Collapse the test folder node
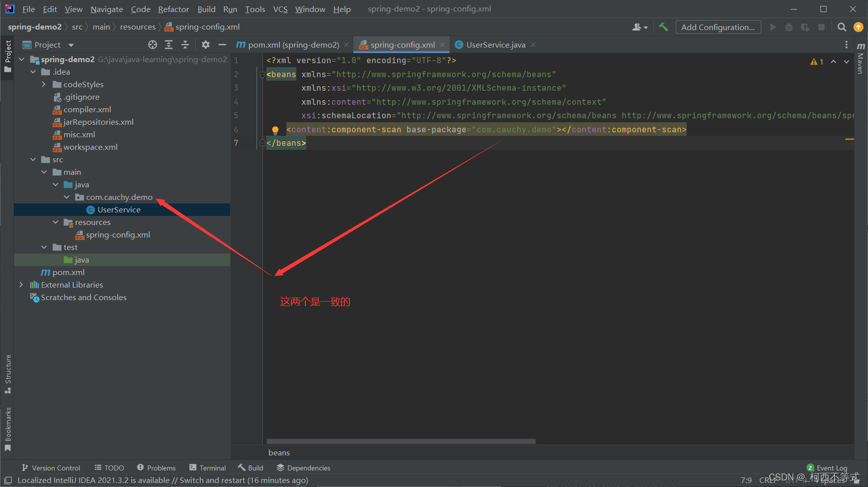868x487 pixels. (44, 247)
